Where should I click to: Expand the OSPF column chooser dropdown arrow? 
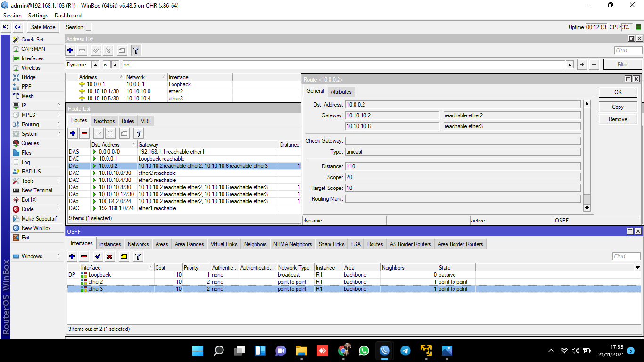coord(637,268)
